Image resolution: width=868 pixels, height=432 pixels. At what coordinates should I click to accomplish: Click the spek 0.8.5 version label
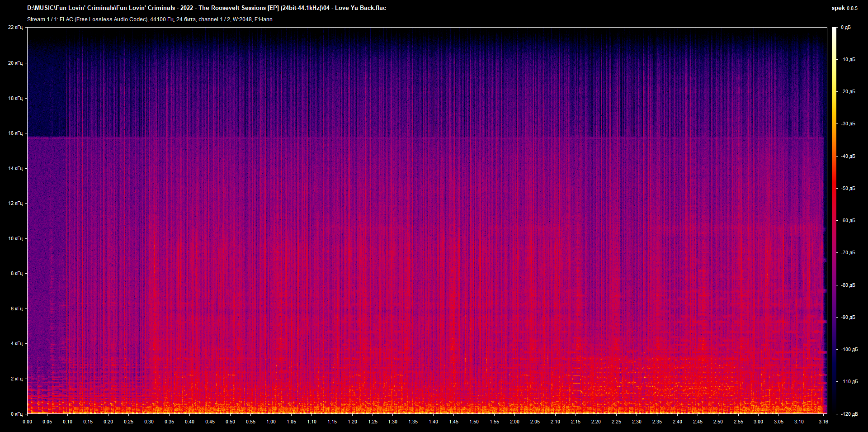pyautogui.click(x=844, y=8)
